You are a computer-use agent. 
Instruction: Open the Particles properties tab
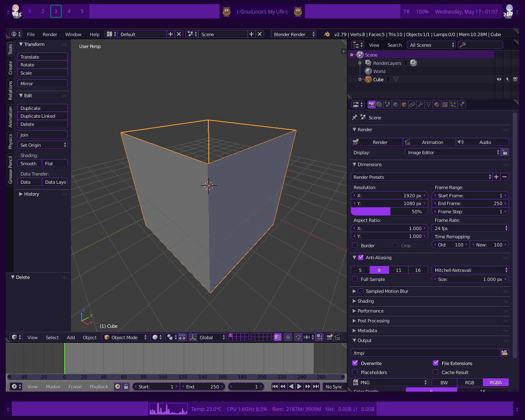(x=453, y=105)
